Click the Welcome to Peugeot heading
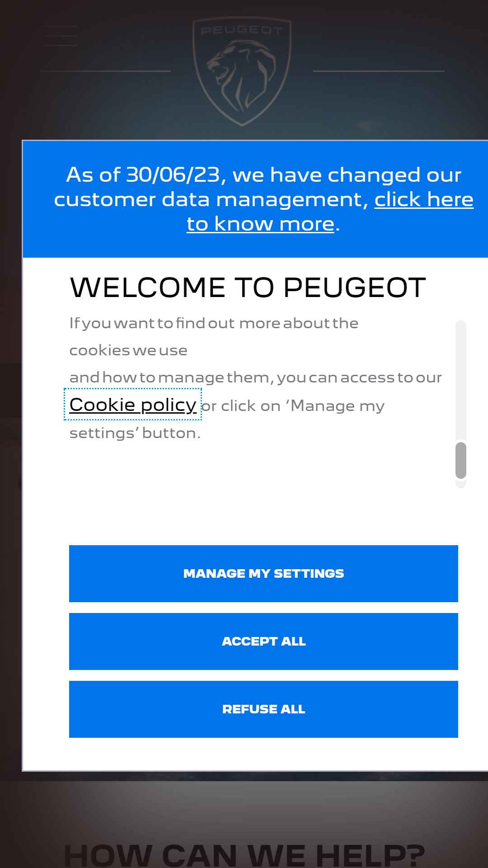Viewport: 488px width, 868px height. pyautogui.click(x=248, y=288)
